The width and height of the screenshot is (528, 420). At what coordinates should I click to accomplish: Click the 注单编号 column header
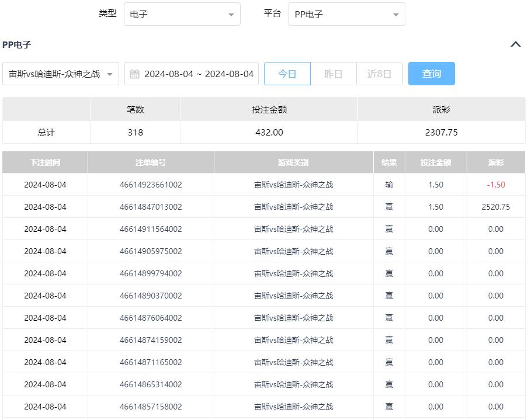click(x=151, y=162)
